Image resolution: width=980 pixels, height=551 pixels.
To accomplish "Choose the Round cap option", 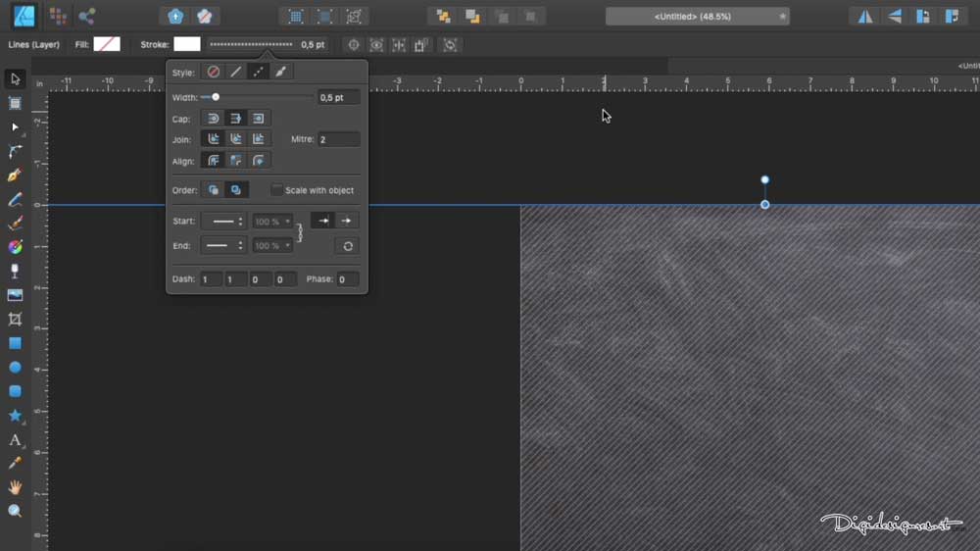I will tap(213, 119).
